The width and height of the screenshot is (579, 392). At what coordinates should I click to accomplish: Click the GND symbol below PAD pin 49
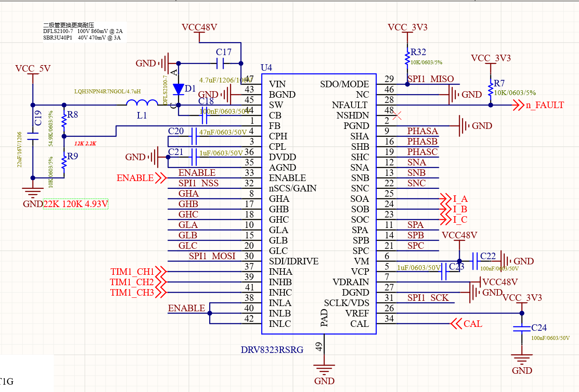click(x=324, y=369)
